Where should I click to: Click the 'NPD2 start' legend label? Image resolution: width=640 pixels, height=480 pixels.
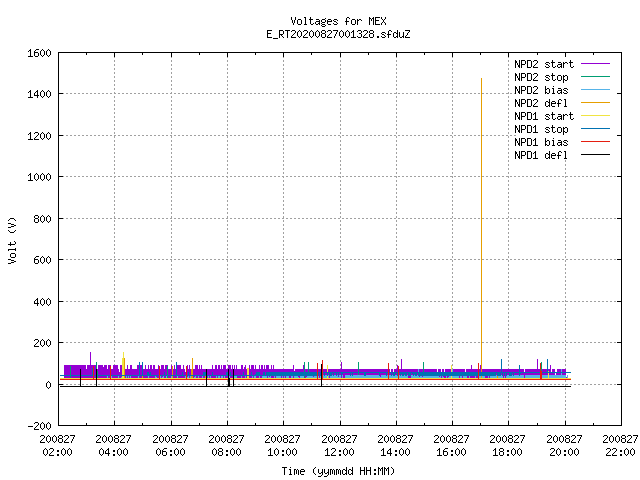coord(544,64)
